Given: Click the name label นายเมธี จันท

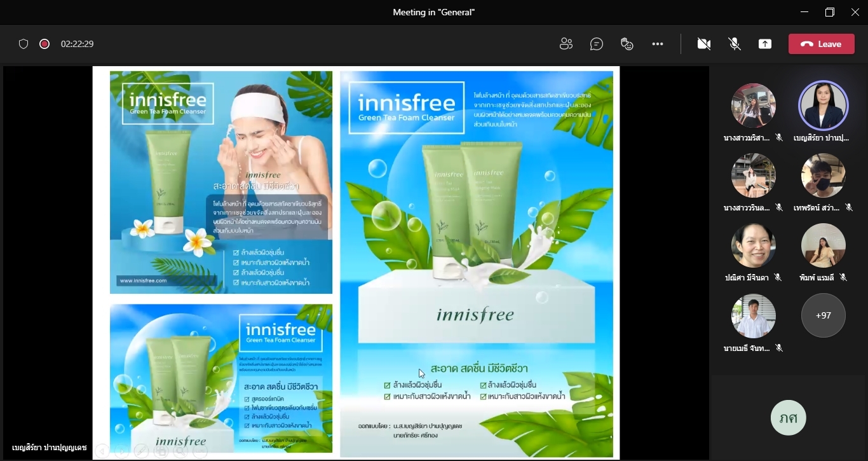Looking at the screenshot, I should coord(747,348).
